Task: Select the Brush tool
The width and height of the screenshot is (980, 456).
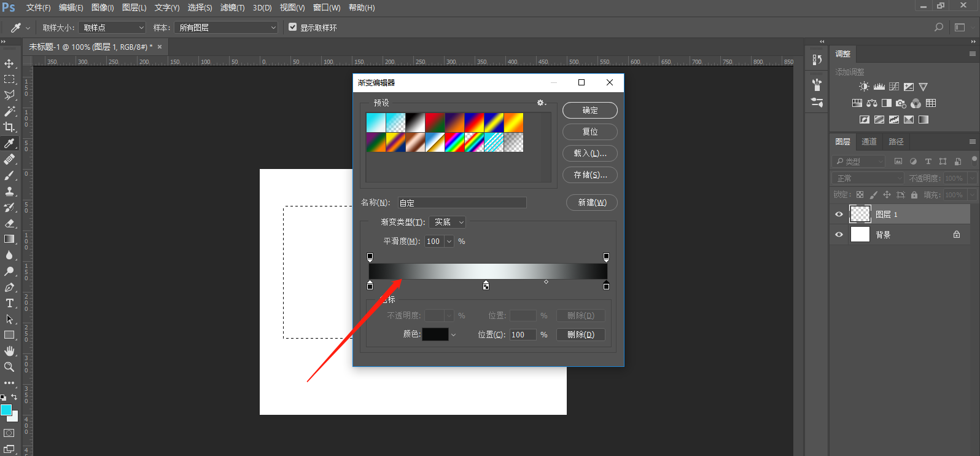Action: point(9,175)
